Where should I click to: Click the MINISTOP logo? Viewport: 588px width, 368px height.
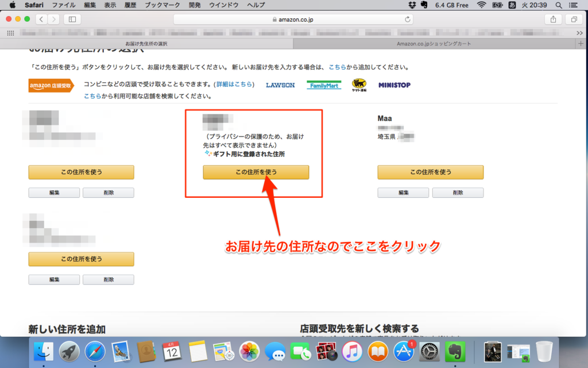tap(394, 85)
